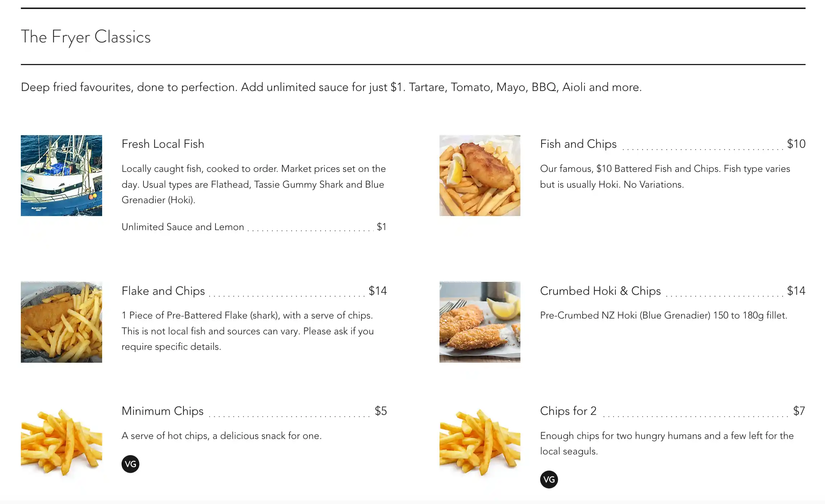
Task: Open the Flake and Chips basket photo
Action: click(x=61, y=322)
